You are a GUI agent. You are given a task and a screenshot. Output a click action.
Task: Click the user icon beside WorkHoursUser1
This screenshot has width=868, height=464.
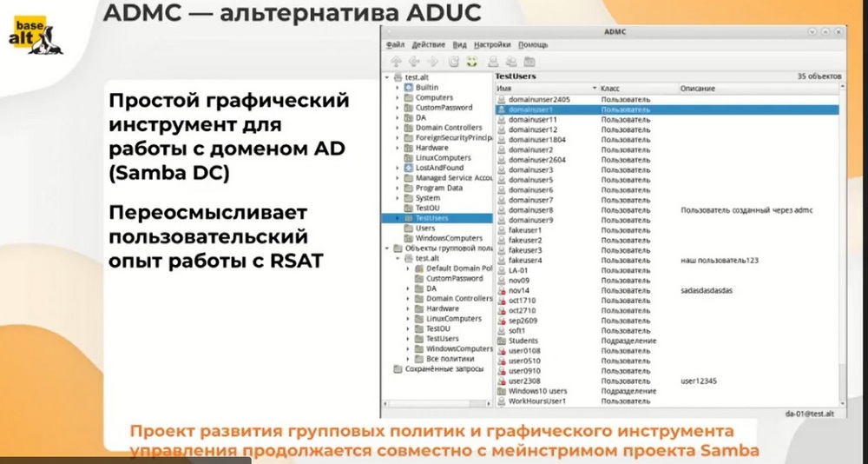coord(502,401)
